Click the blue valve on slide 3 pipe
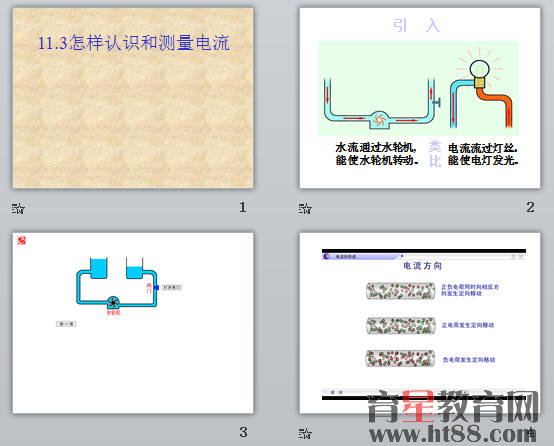 pos(156,288)
